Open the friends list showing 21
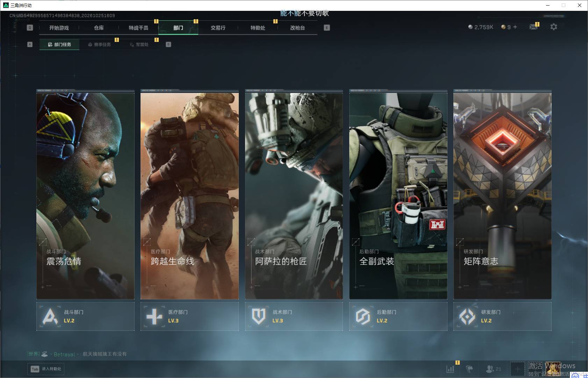The width and height of the screenshot is (588, 378). click(x=493, y=369)
